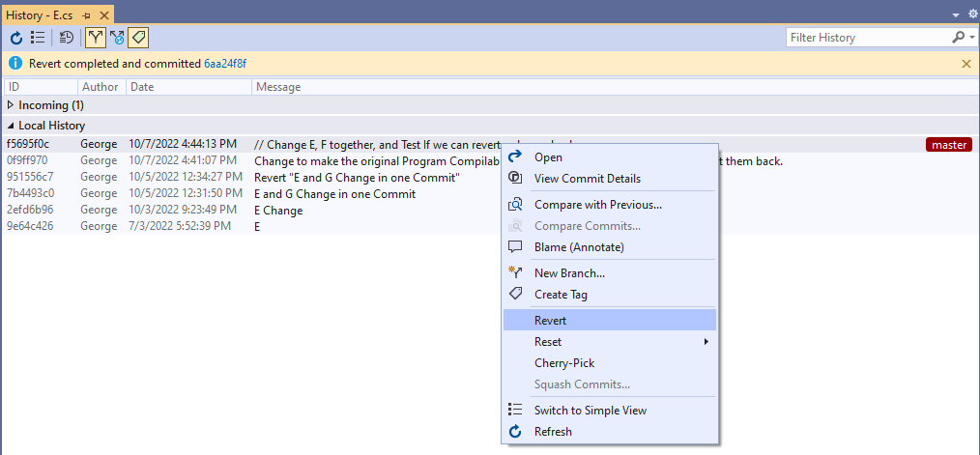Click the Refresh icon in history toolbar
The width and height of the screenshot is (980, 455).
pos(16,38)
